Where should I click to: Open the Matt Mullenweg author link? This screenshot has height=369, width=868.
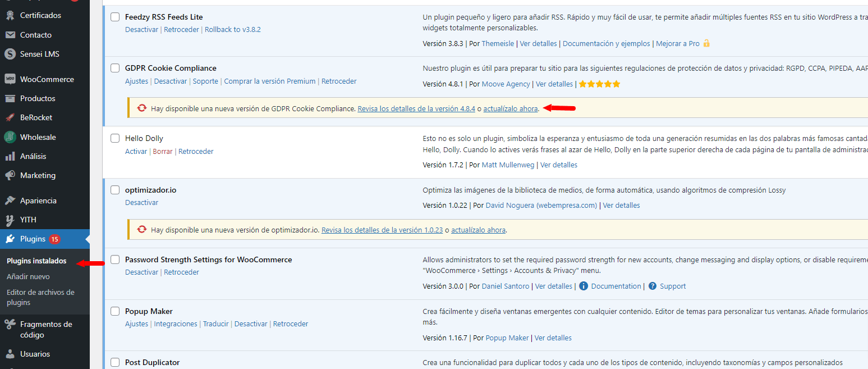508,165
